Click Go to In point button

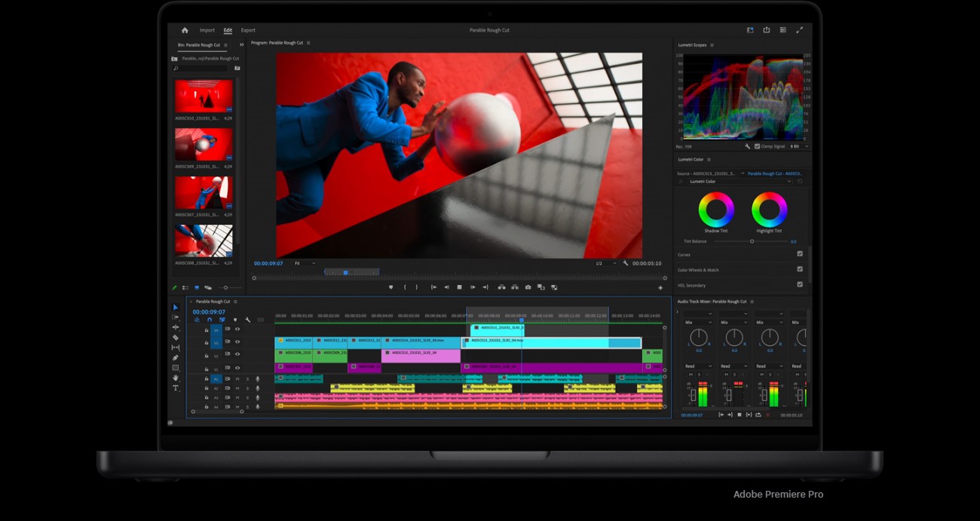point(433,287)
